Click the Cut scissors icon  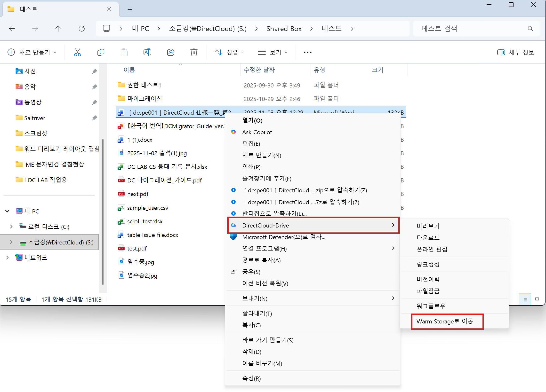[77, 52]
